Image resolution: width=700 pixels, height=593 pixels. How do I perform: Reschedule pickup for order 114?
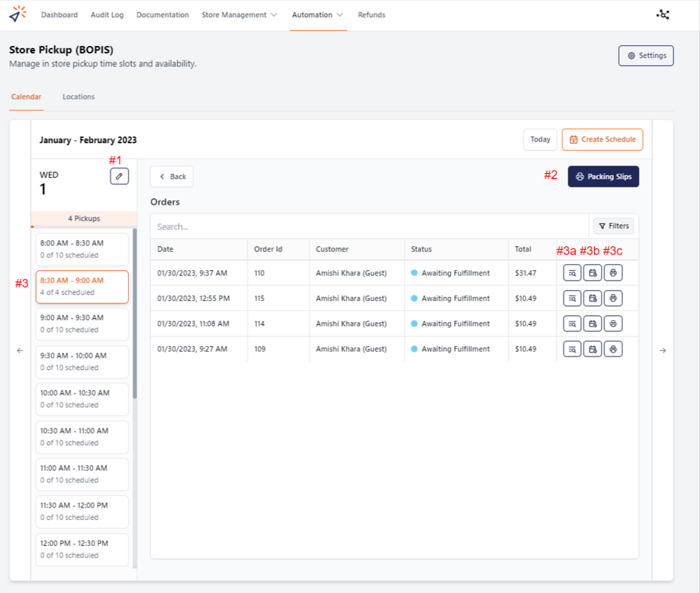593,324
